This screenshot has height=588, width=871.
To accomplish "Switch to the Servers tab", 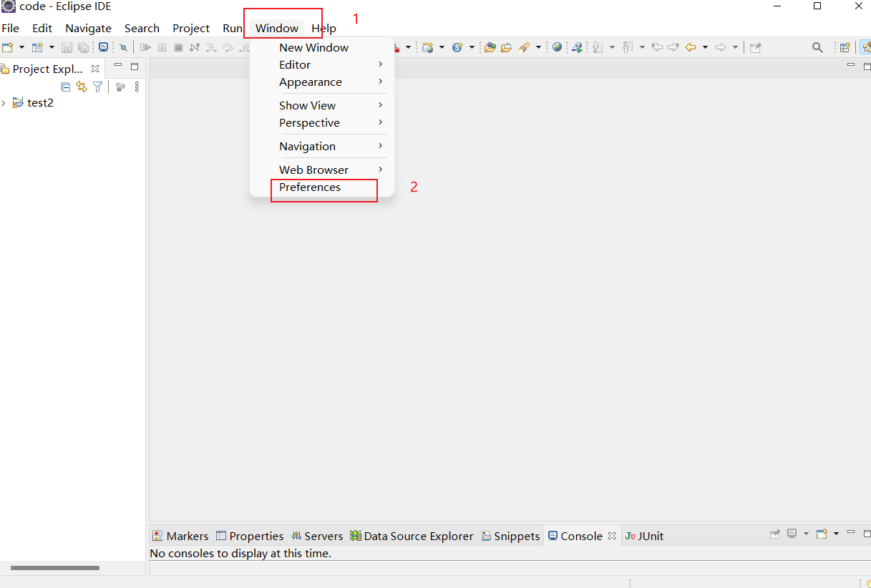I will pos(317,536).
